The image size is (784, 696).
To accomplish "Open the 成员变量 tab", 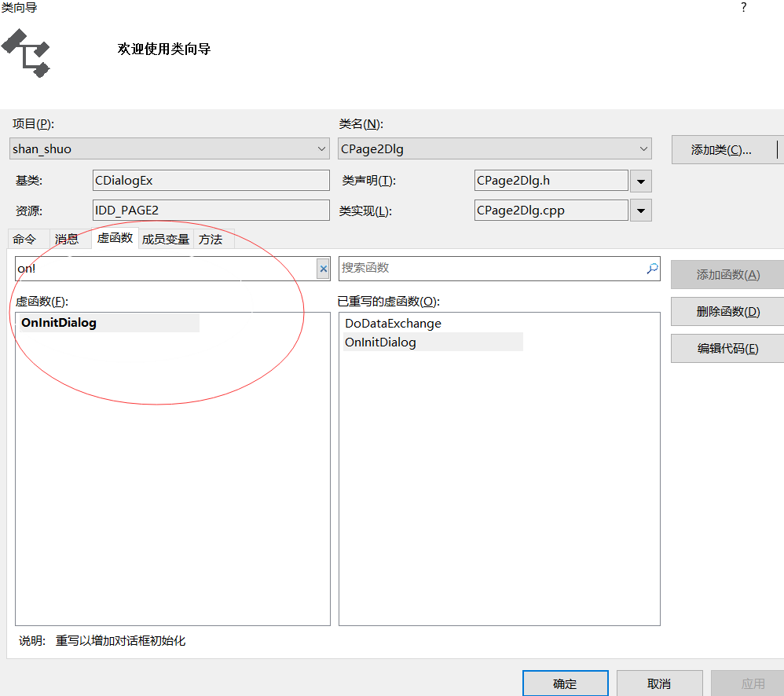I will click(165, 239).
